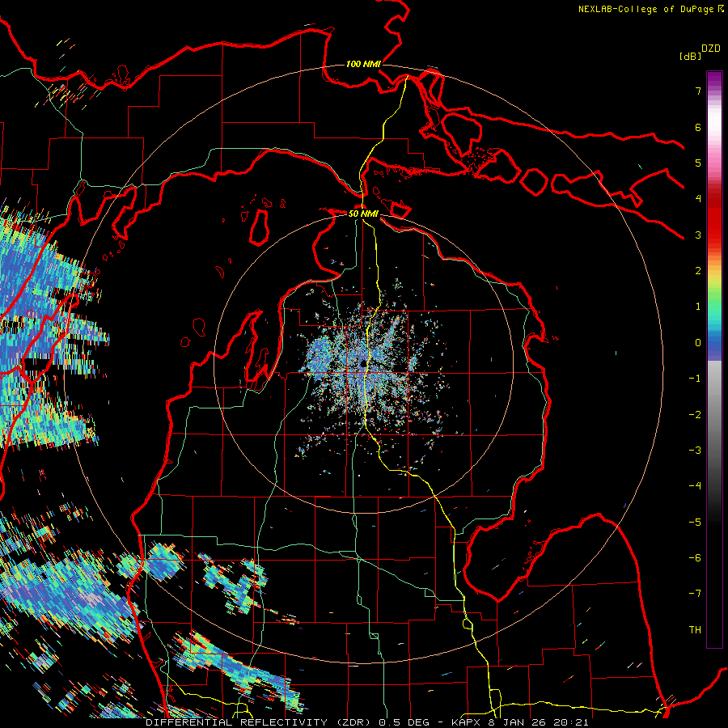Click the -1 value on the color scale

pos(695,379)
